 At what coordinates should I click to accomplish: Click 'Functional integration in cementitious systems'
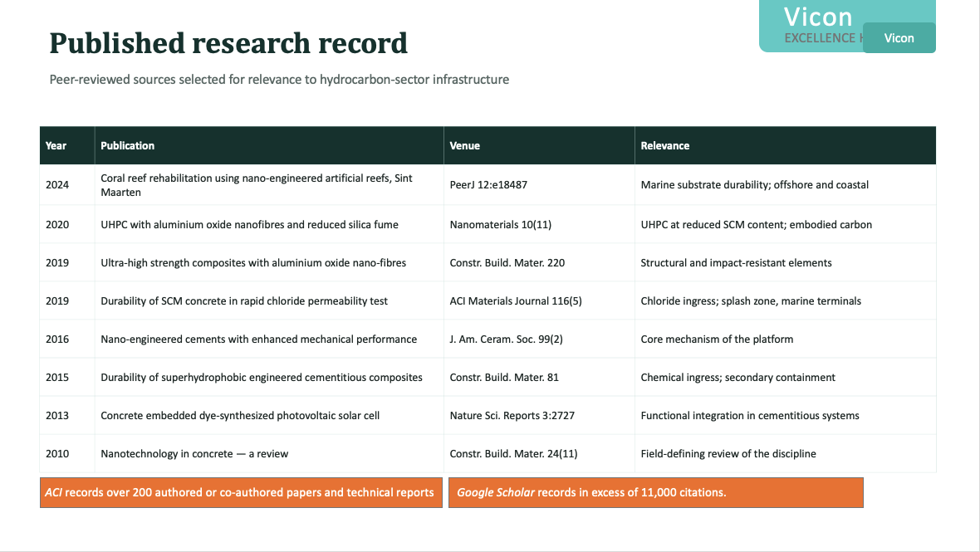[x=786, y=415]
